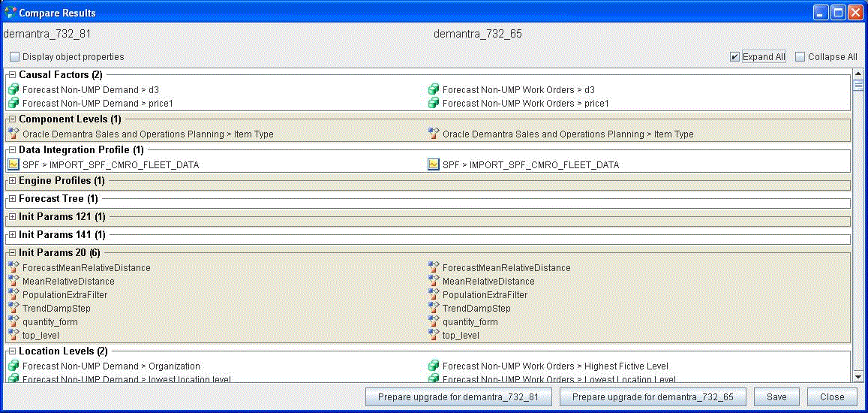
Task: Select right 'PopulationExtraFilter' text
Action: (485, 295)
